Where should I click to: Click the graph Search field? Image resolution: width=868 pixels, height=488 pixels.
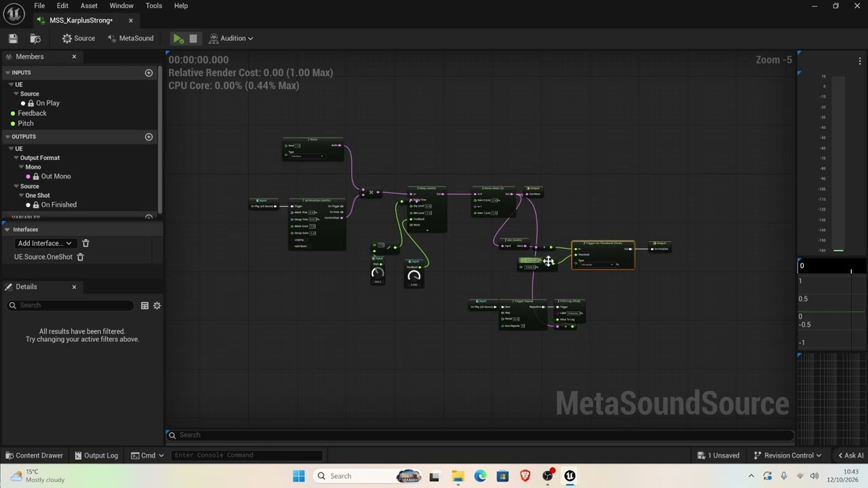pos(480,435)
